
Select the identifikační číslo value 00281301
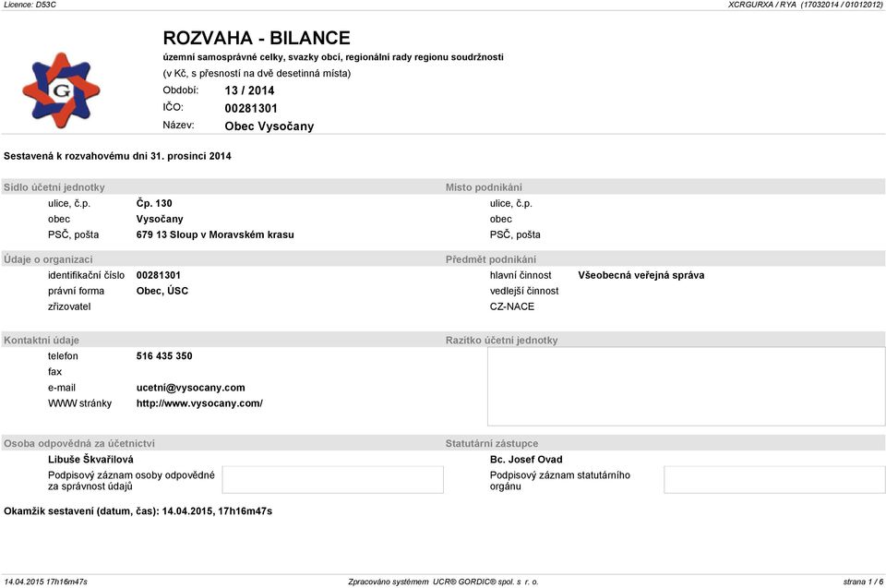158,275
